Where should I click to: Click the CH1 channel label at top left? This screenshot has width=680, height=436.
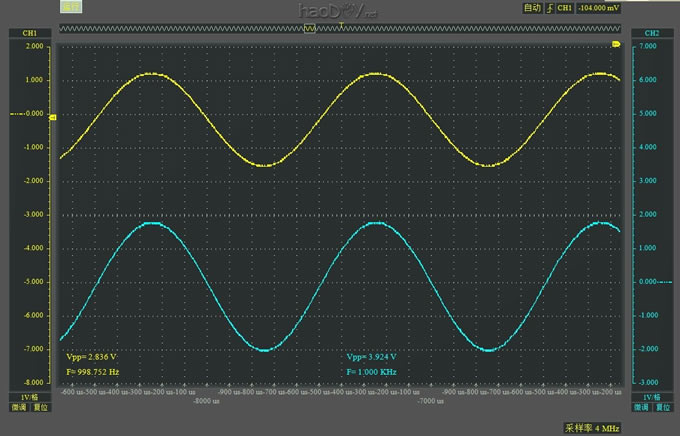(28, 33)
